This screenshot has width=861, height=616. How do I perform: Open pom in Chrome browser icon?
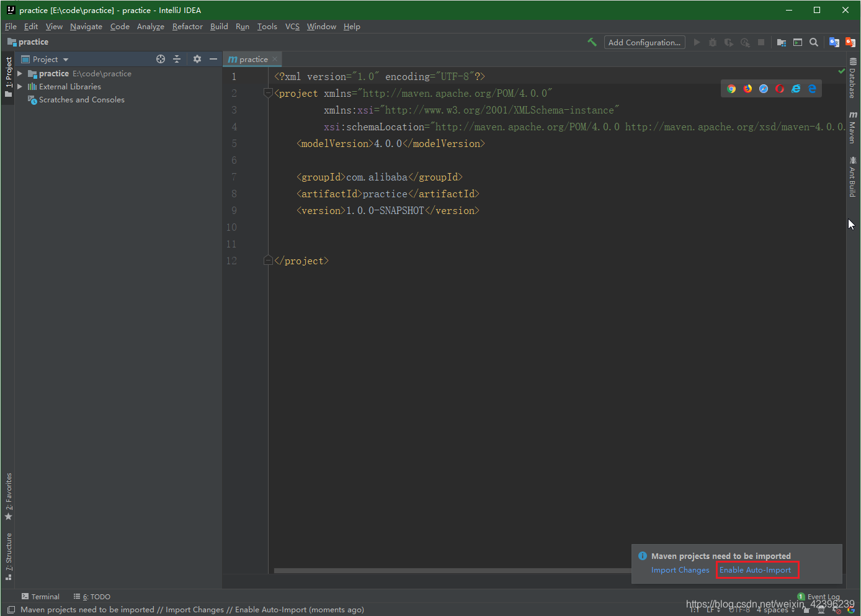(x=731, y=89)
